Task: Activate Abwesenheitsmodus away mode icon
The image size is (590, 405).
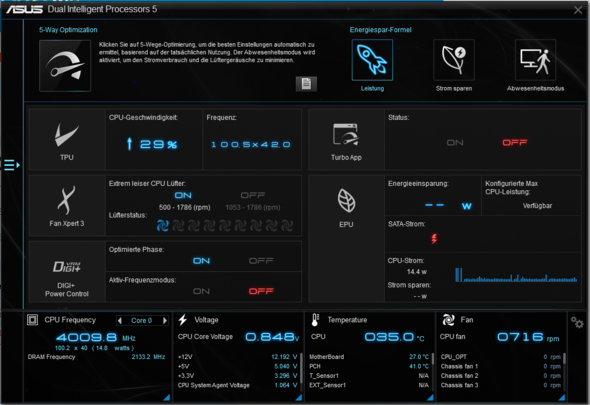Action: 535,60
